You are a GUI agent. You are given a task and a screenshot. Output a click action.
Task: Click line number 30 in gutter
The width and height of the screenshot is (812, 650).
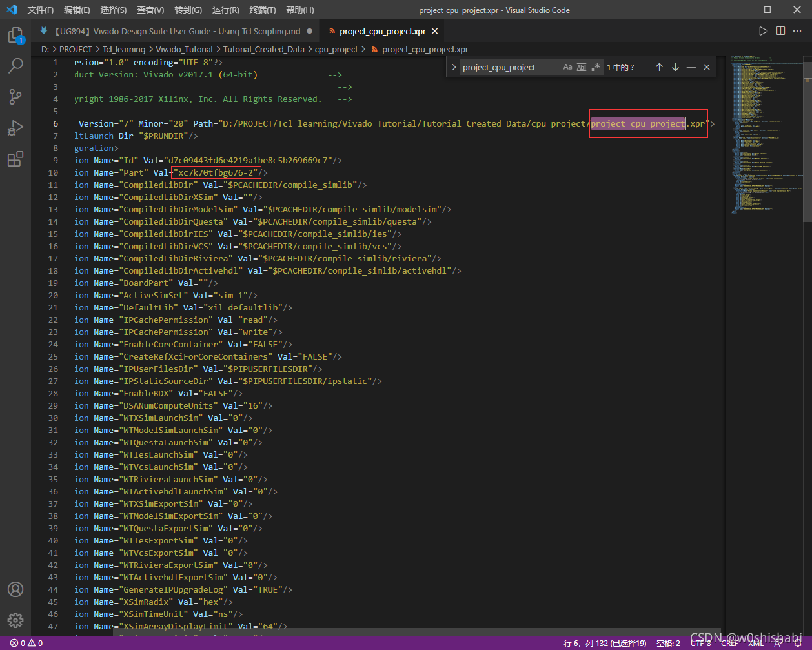click(53, 418)
